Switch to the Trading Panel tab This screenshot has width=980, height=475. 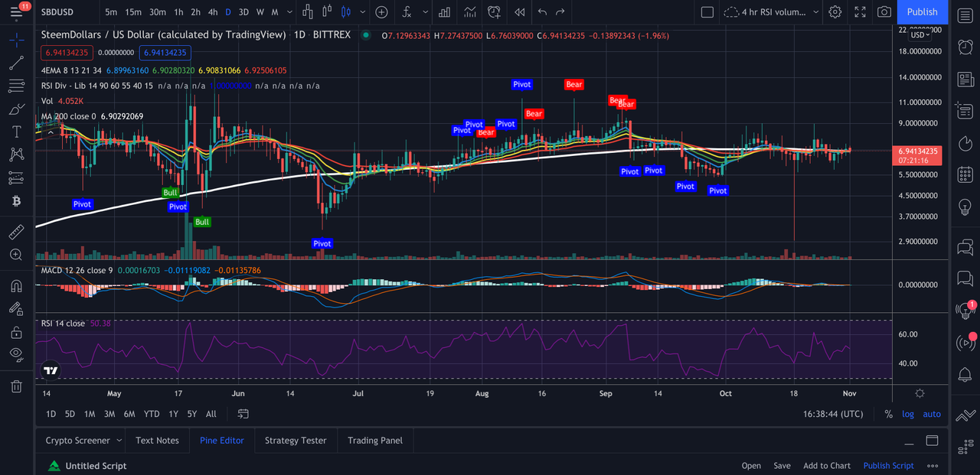375,441
